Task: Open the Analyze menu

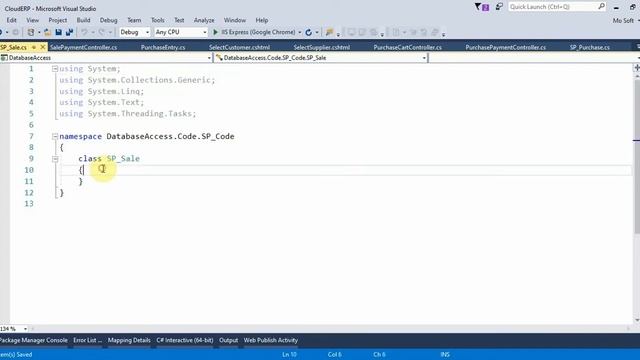Action: click(x=204, y=20)
